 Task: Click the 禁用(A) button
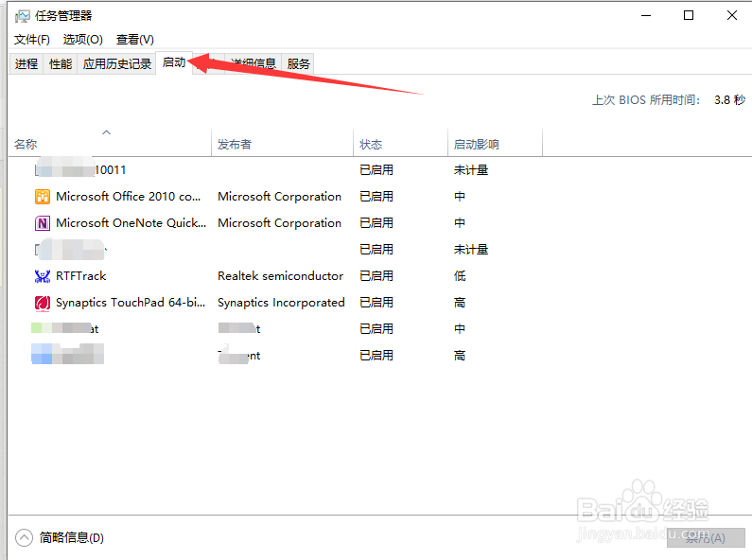pos(706,538)
